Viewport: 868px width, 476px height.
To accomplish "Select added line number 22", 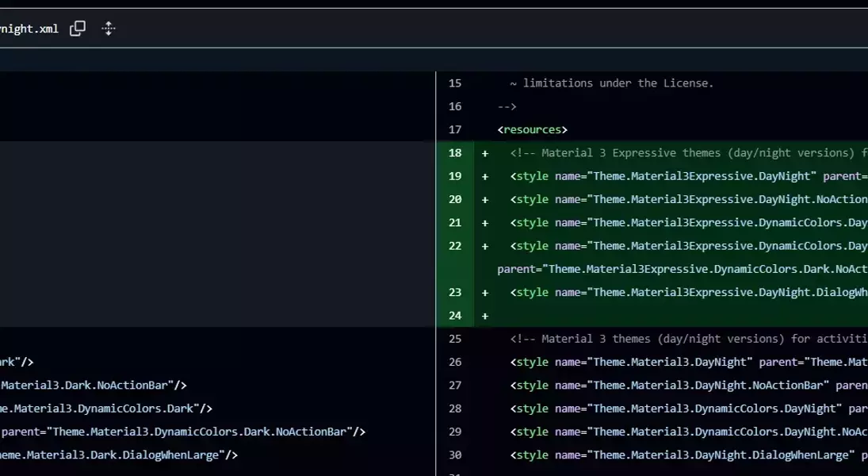I will [x=455, y=246].
